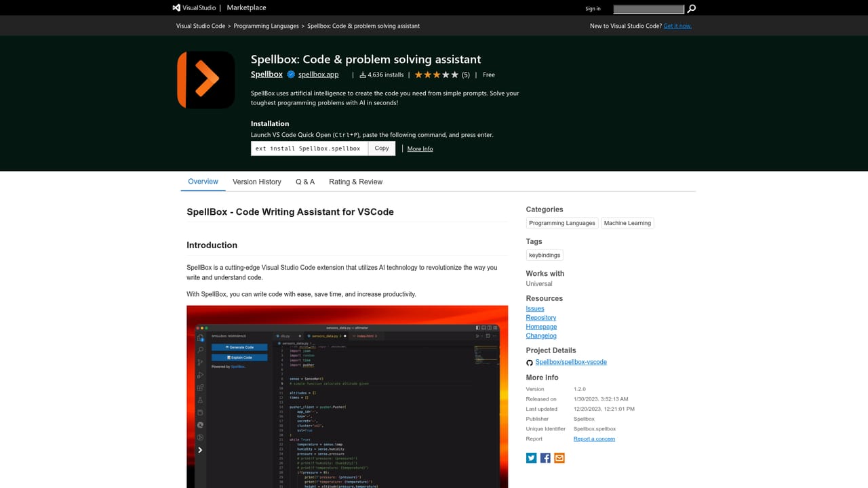Switch to Q & A tab
This screenshot has height=488, width=868.
305,182
